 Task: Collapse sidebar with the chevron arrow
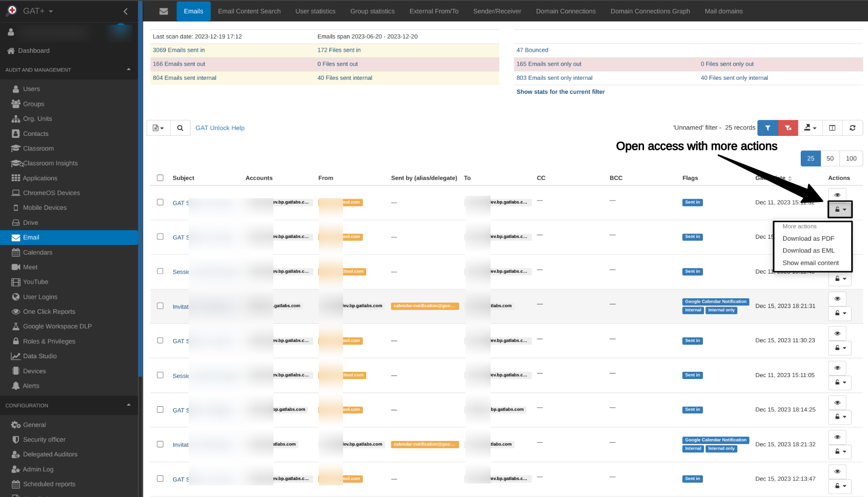pos(125,11)
